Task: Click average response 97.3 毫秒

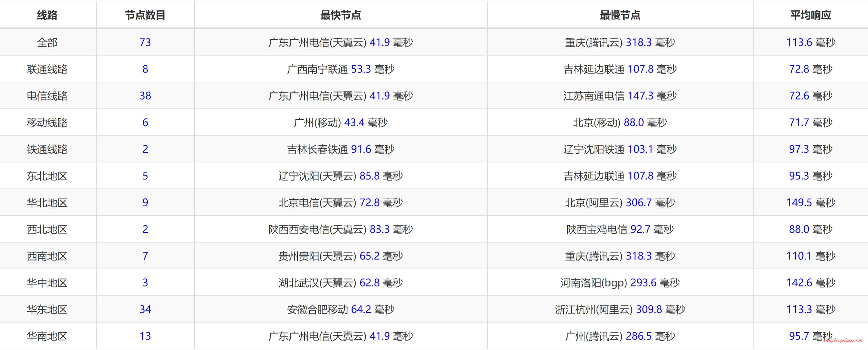Action: [811, 149]
